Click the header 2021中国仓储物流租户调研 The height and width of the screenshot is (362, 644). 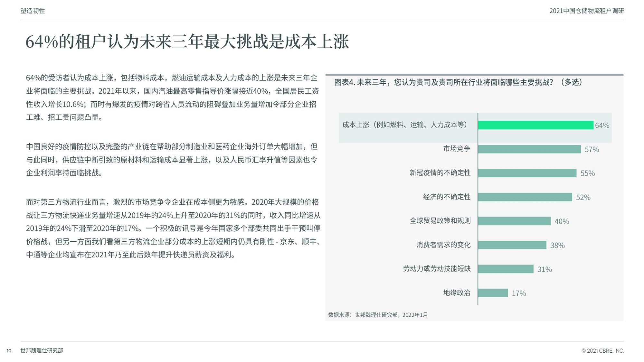(586, 11)
